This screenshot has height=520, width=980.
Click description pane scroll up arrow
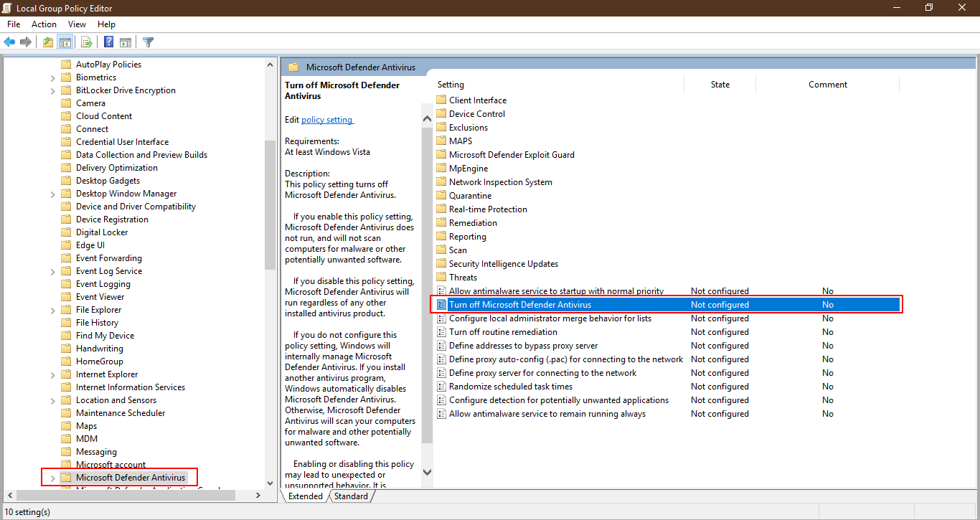point(427,118)
